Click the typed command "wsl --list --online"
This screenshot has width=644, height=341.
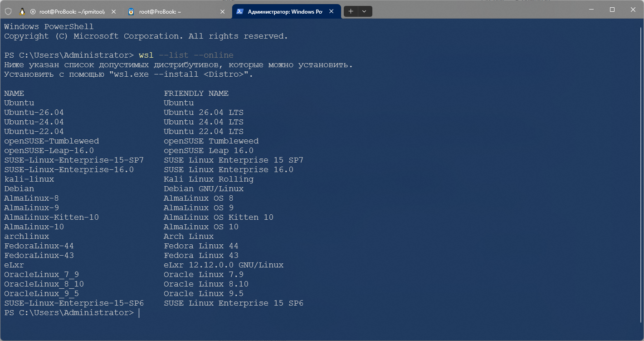click(x=186, y=55)
